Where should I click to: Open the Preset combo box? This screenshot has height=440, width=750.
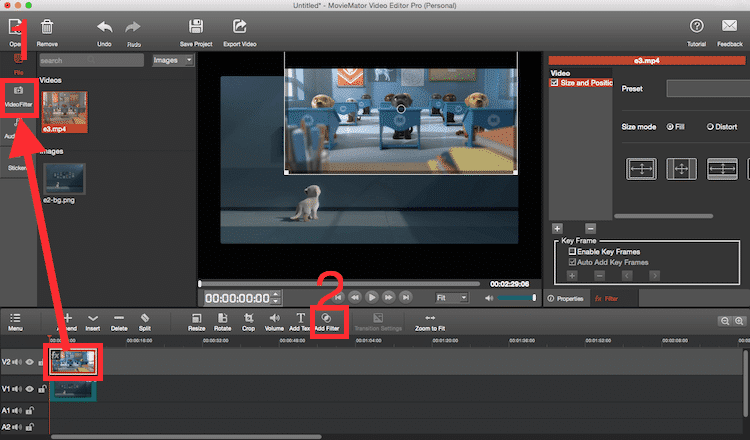[x=708, y=88]
